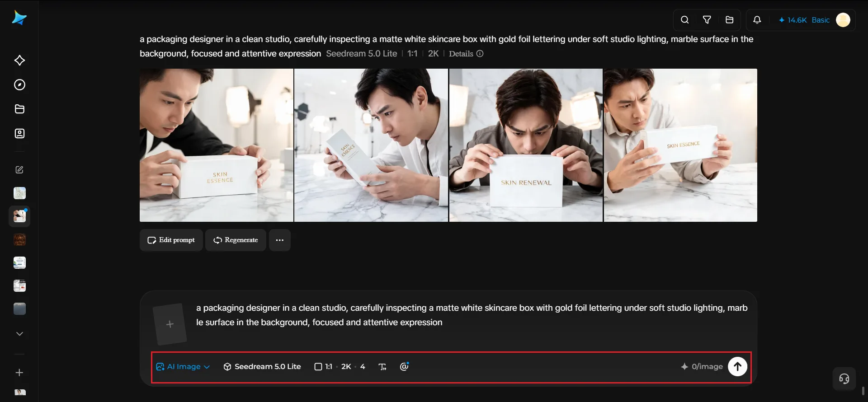Add a reference image via plus tile
The image size is (868, 402).
(x=170, y=324)
